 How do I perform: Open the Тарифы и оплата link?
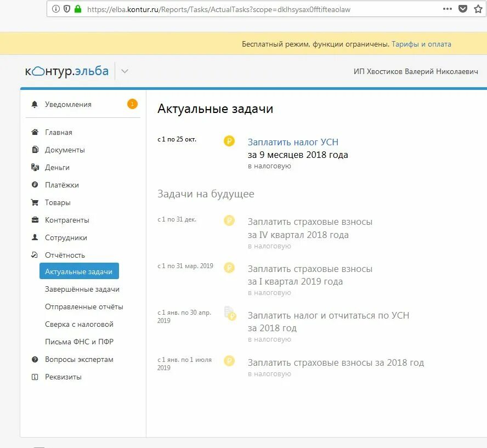(421, 44)
